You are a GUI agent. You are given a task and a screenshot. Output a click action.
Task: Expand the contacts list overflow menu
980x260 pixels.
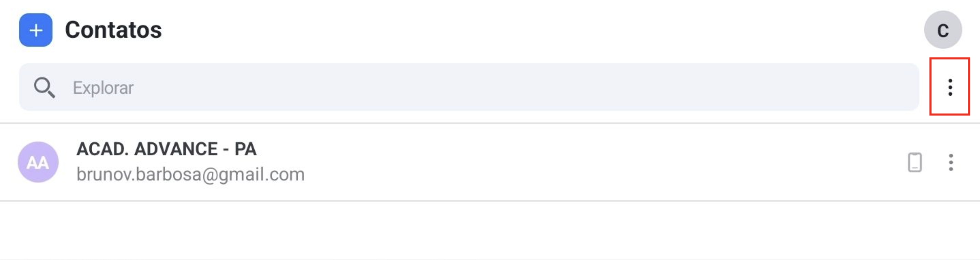coord(950,87)
